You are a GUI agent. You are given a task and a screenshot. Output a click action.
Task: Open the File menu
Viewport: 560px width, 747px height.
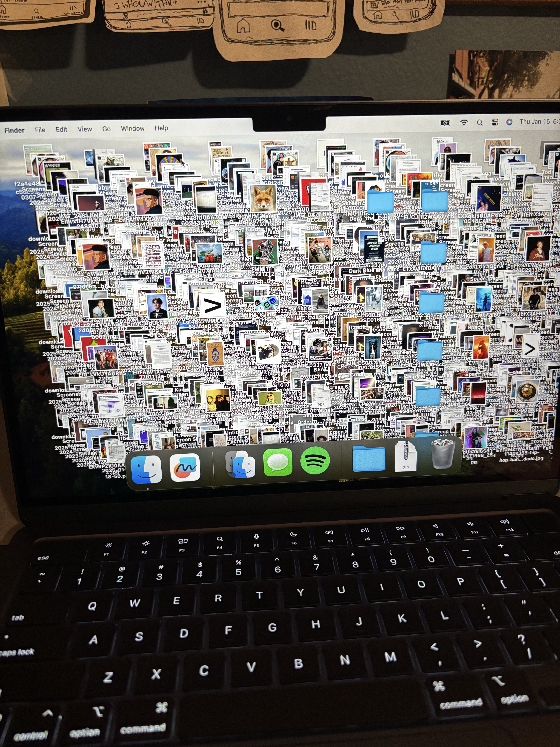click(x=40, y=130)
